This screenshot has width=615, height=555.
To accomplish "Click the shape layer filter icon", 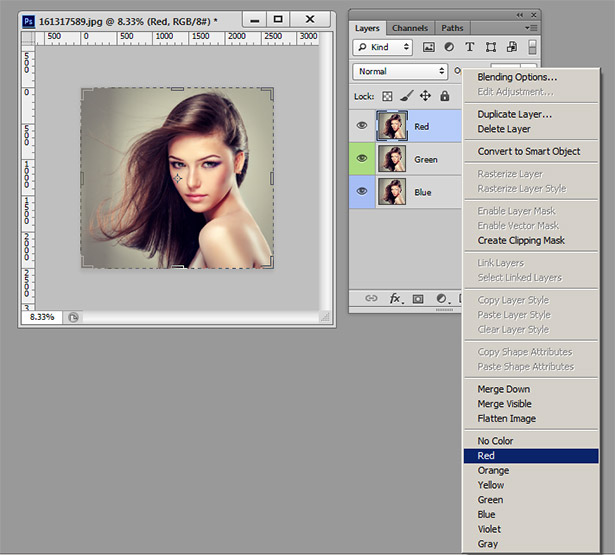I will pyautogui.click(x=491, y=47).
